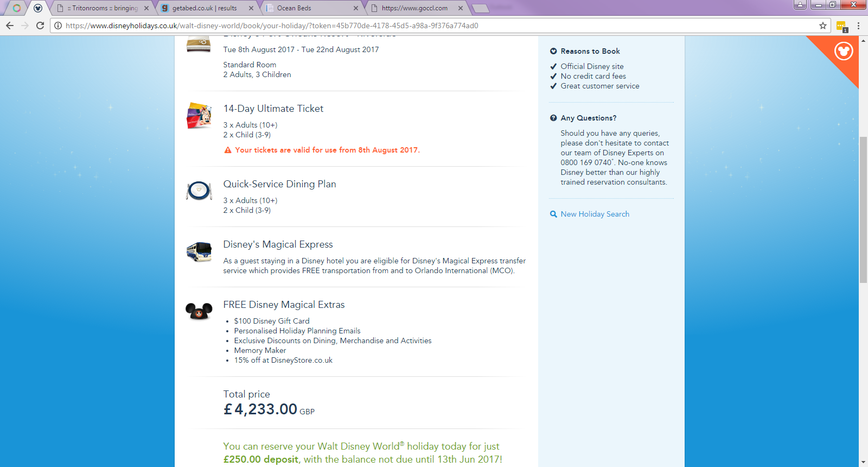
Task: Click the Any Questions? heading
Action: point(589,118)
